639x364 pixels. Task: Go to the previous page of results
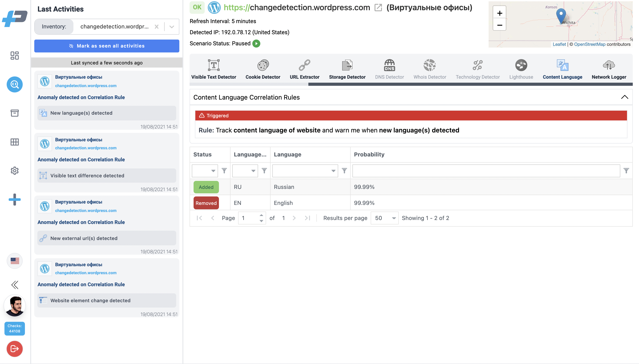[x=212, y=218]
